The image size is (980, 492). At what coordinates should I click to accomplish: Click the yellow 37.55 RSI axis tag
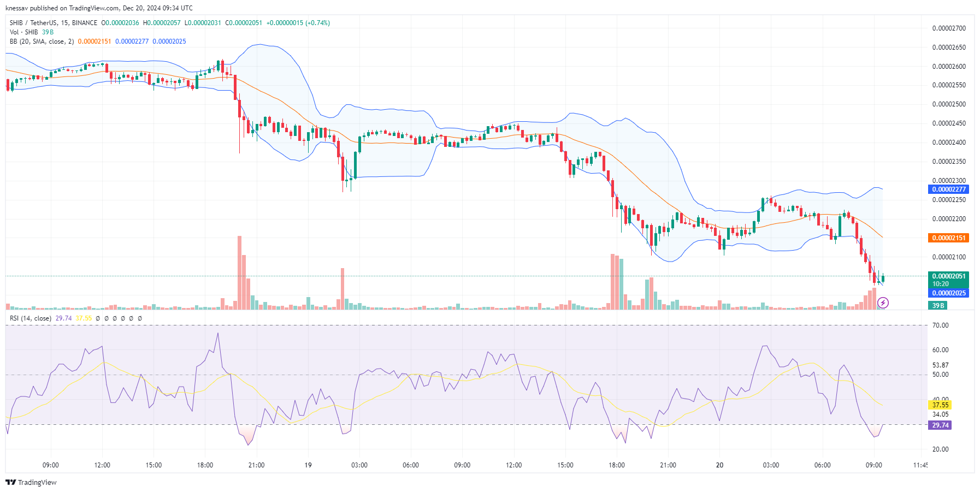coord(940,405)
